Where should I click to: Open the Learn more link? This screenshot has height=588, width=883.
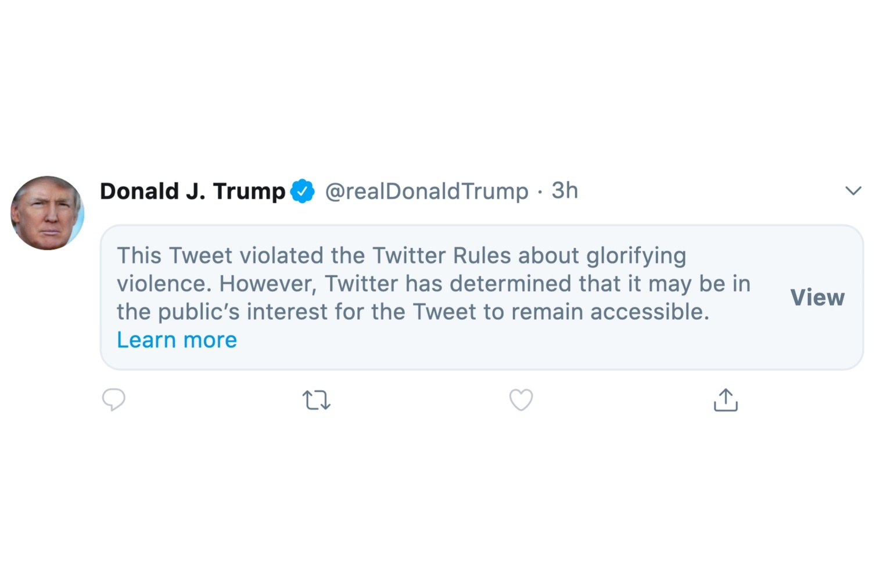[177, 340]
